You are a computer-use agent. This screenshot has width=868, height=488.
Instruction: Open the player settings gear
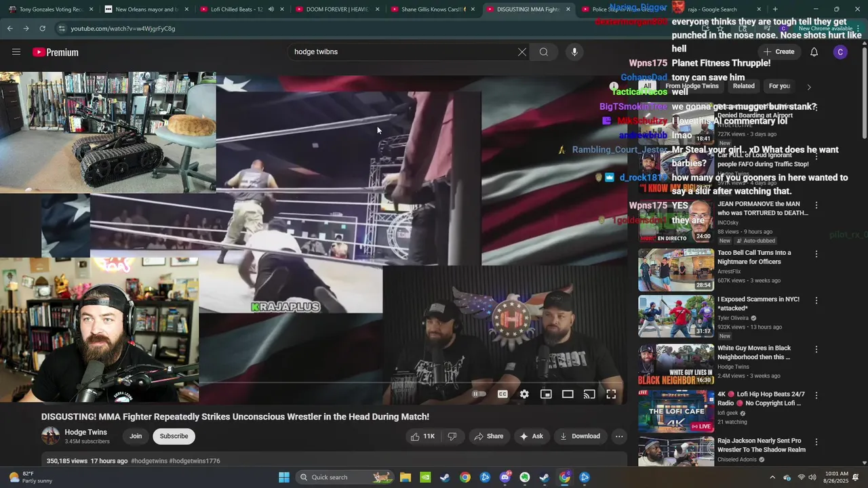pos(524,394)
